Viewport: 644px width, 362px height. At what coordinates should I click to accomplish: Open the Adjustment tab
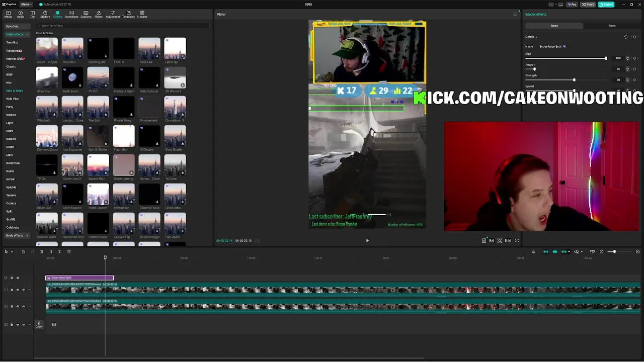point(113,14)
